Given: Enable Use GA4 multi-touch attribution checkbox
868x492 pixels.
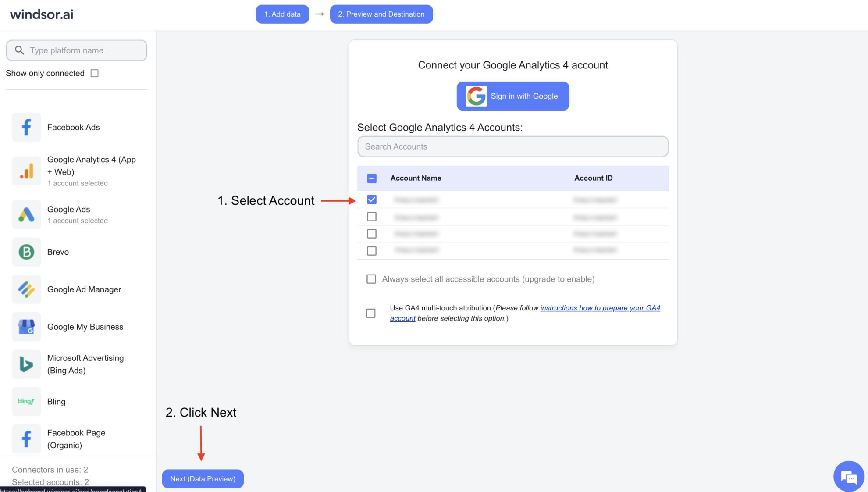Looking at the screenshot, I should tap(371, 313).
